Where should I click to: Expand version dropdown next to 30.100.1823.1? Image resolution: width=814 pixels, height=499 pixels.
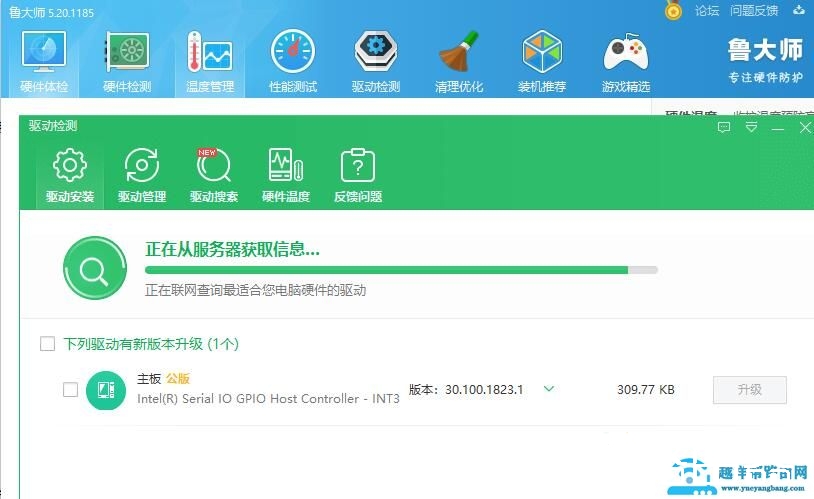tap(549, 388)
